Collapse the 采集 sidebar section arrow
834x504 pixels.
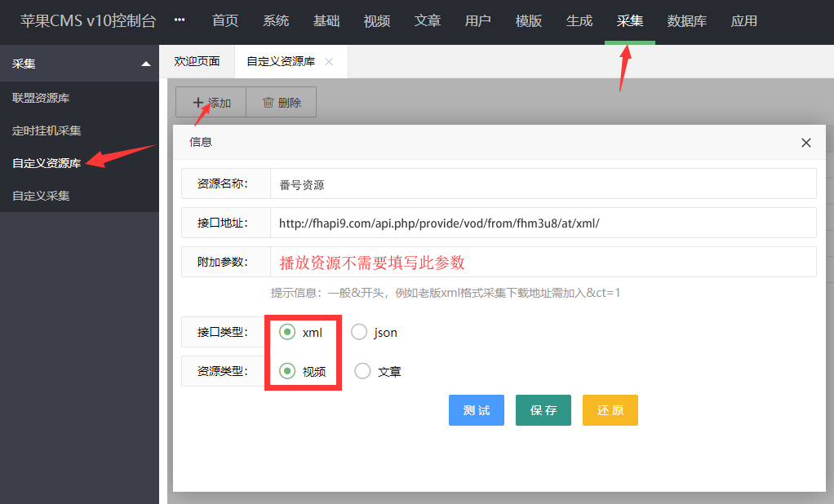coord(145,64)
